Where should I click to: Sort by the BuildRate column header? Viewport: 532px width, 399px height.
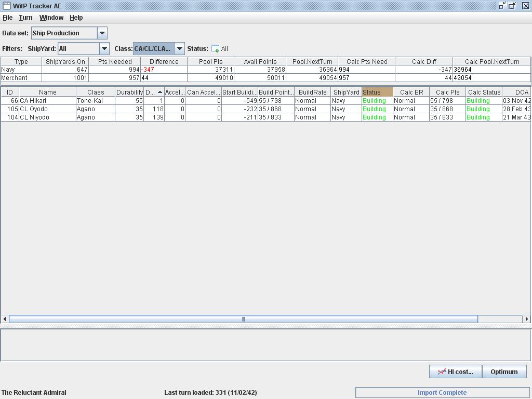[312, 92]
